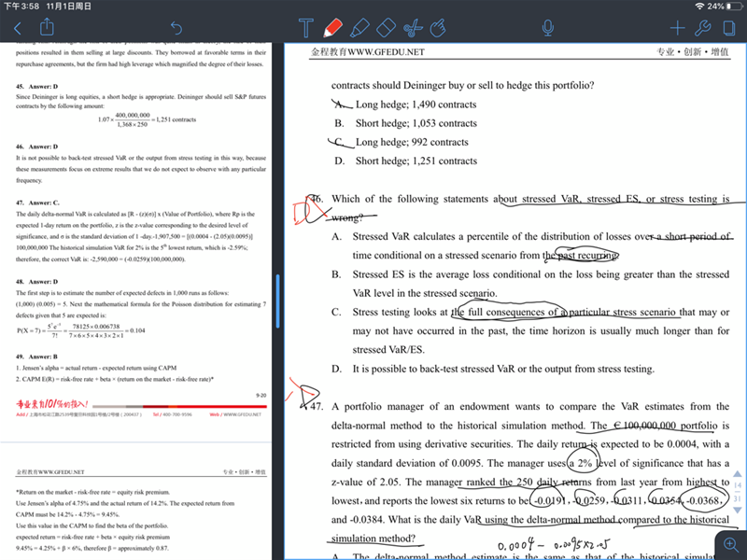Open the page manager view
This screenshot has height=560, width=747.
pyautogui.click(x=729, y=28)
